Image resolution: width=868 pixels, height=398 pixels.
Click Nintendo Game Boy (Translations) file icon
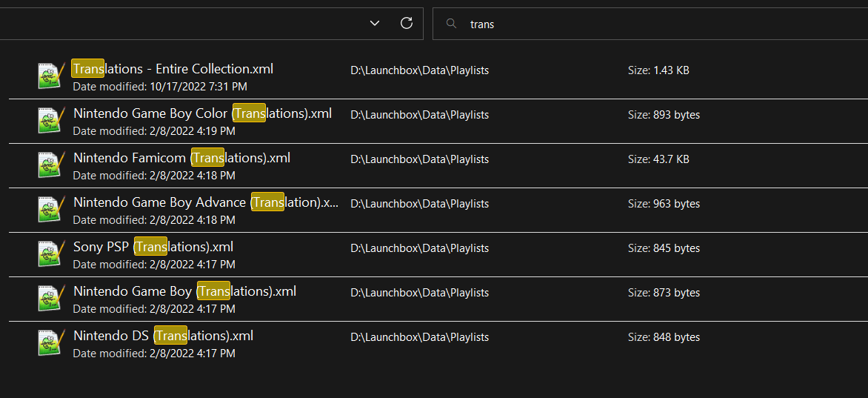(52, 298)
